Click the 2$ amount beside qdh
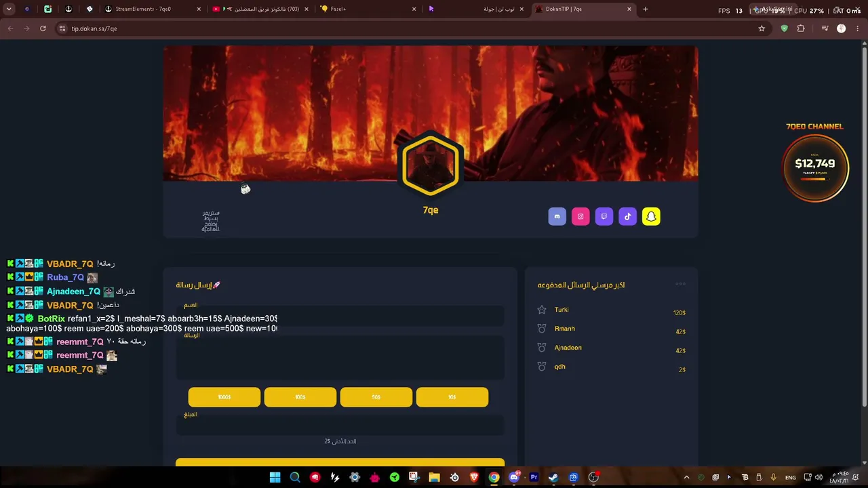The image size is (868, 488). (682, 370)
